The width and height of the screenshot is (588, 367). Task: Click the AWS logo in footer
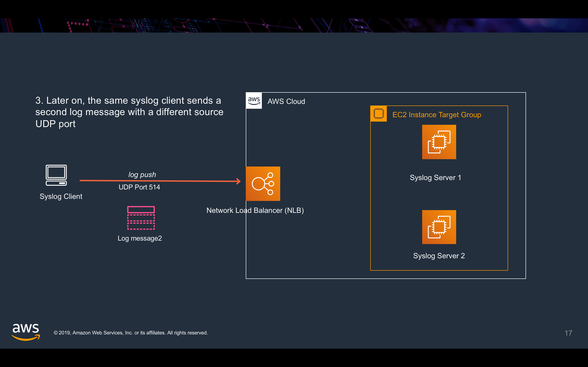26,332
